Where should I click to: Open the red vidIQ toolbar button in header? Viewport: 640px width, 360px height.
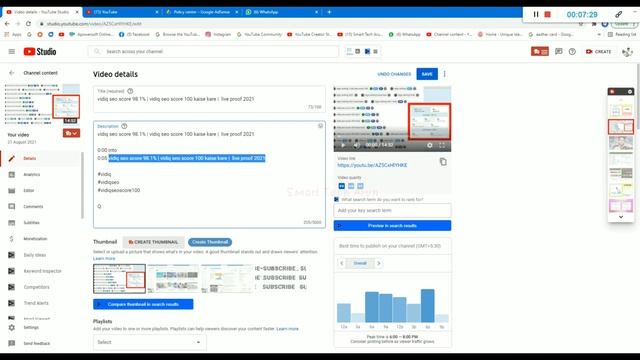(540, 51)
